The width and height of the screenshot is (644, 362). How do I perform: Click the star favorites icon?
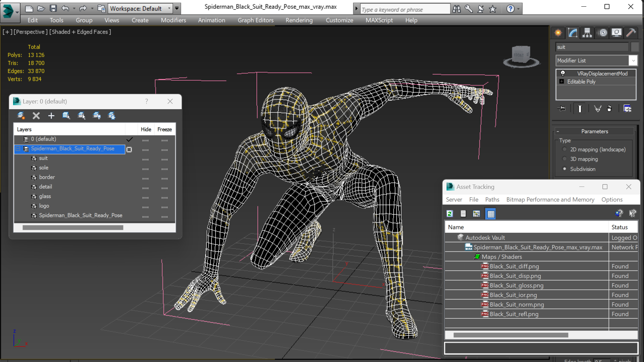(x=492, y=9)
